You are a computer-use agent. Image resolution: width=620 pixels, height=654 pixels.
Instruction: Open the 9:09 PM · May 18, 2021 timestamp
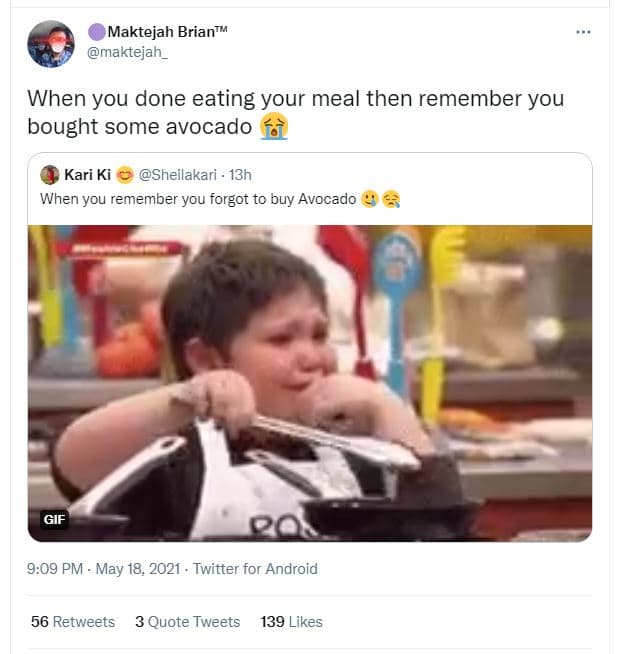(104, 569)
